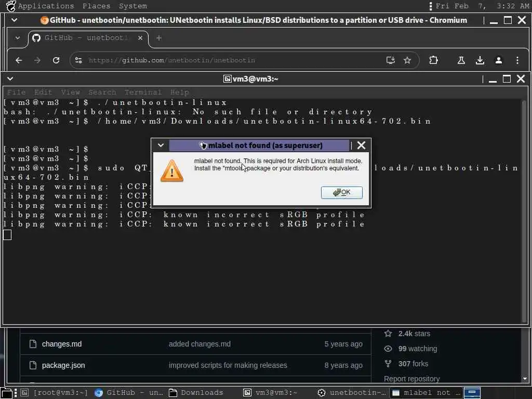The image size is (532, 399).
Task: Open the terminal Search menu
Action: tap(102, 92)
